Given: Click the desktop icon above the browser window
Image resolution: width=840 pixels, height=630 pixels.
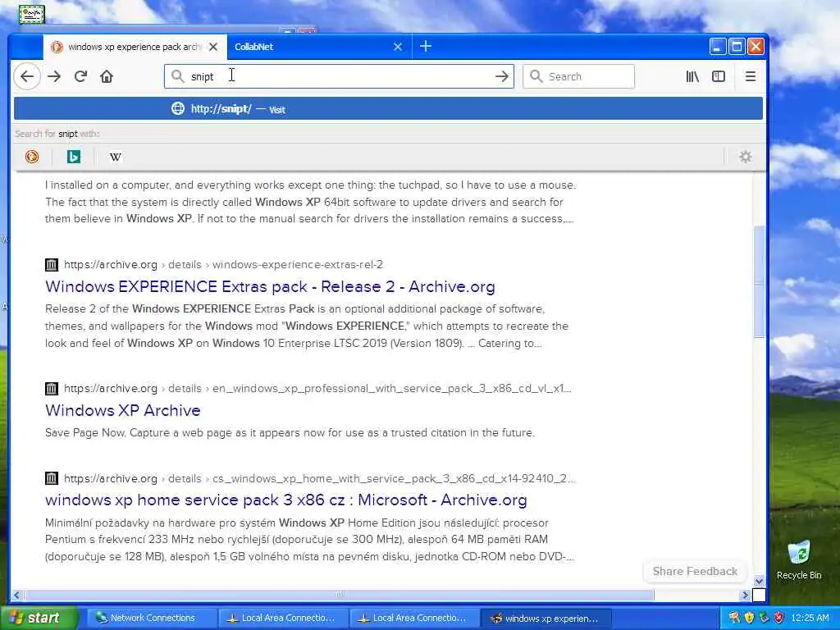Looking at the screenshot, I should pyautogui.click(x=32, y=14).
